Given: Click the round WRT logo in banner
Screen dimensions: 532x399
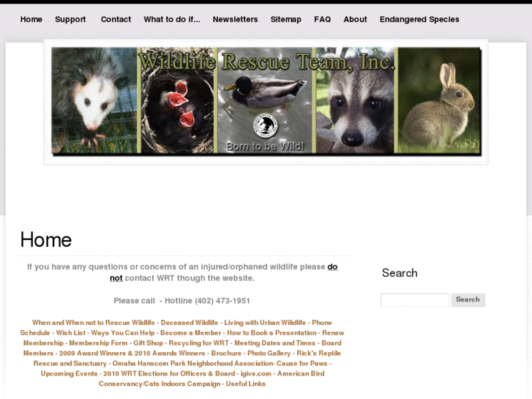Looking at the screenshot, I should (266, 126).
